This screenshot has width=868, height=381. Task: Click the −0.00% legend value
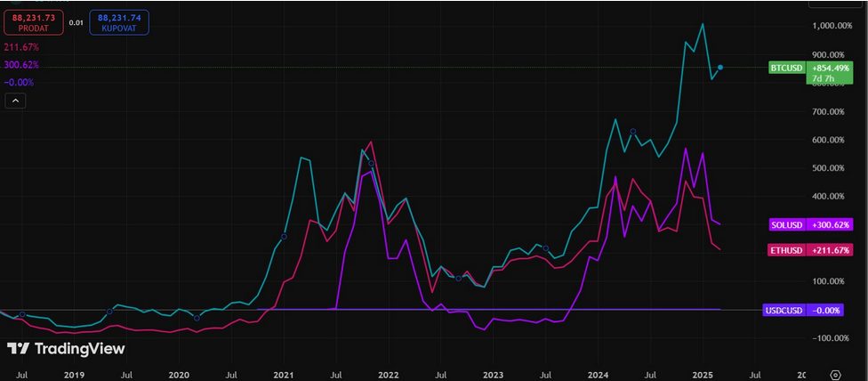coord(19,82)
